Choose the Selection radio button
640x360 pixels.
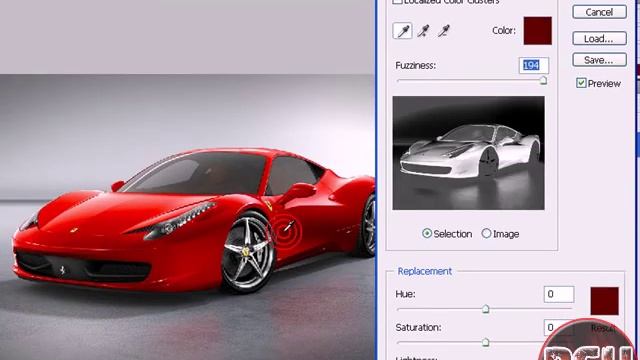coord(427,233)
